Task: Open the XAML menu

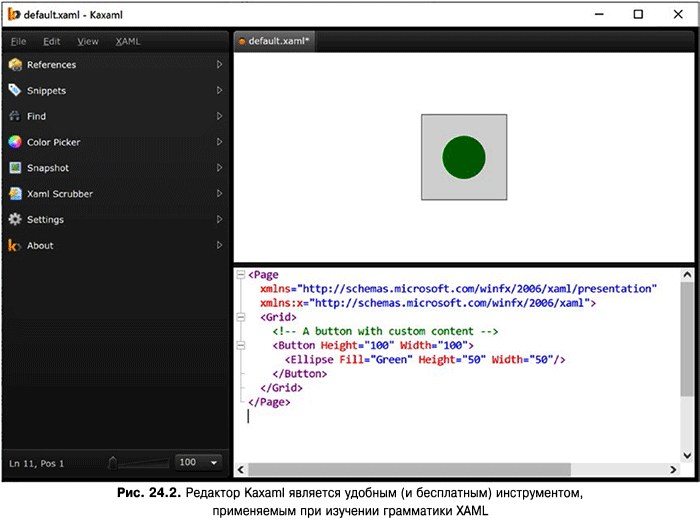Action: (x=128, y=41)
